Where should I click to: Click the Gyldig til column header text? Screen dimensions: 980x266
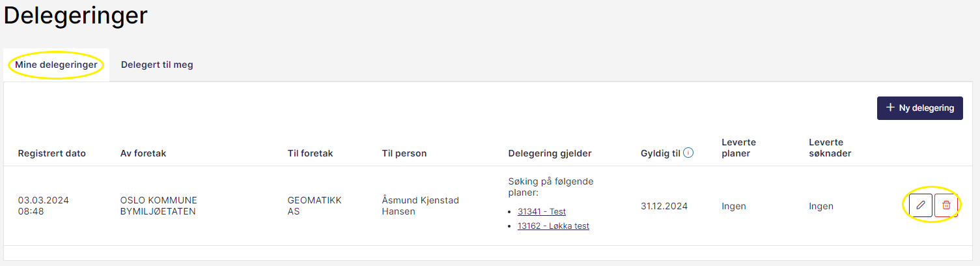[x=660, y=154]
